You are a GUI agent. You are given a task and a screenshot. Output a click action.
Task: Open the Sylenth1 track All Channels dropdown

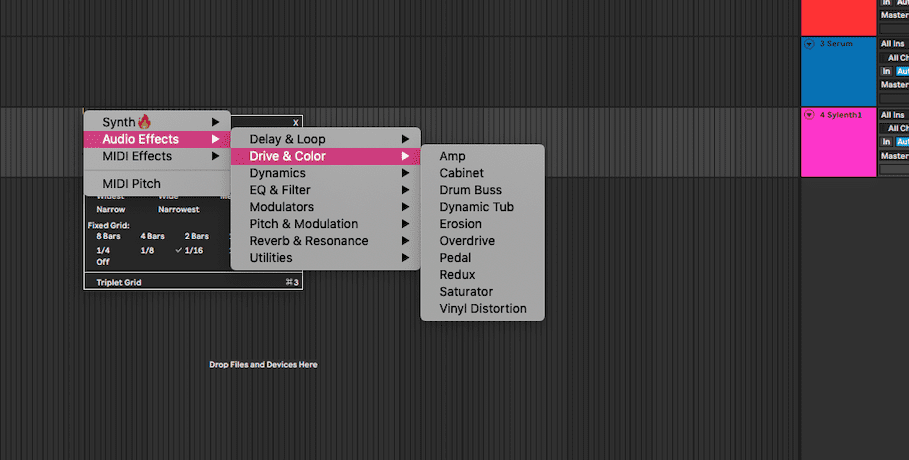(x=894, y=128)
